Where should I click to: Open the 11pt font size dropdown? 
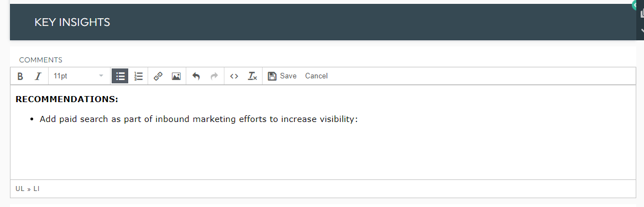point(78,76)
